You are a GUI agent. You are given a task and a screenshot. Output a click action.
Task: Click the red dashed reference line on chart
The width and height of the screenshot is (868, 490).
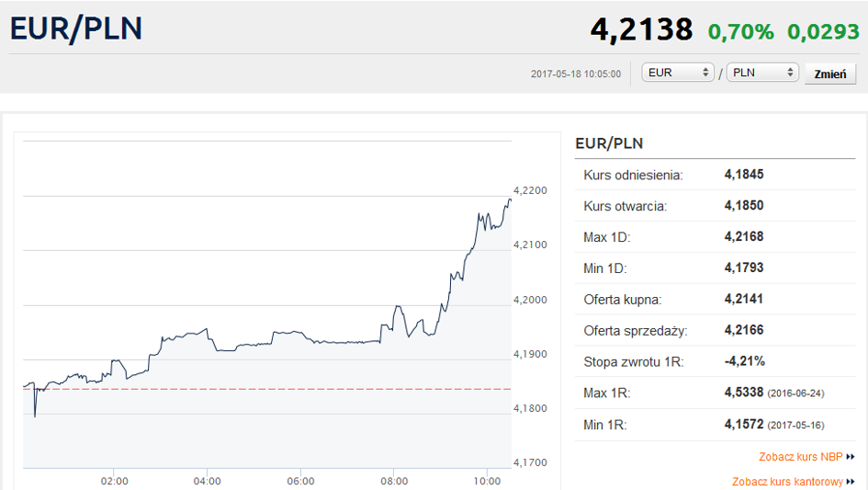276,389
